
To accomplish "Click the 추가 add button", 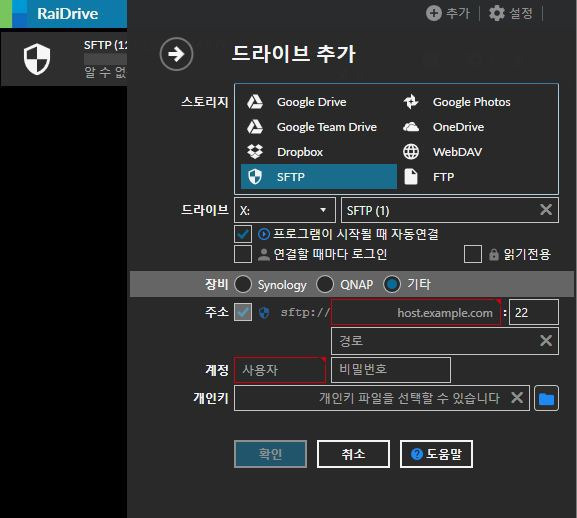I will 448,14.
